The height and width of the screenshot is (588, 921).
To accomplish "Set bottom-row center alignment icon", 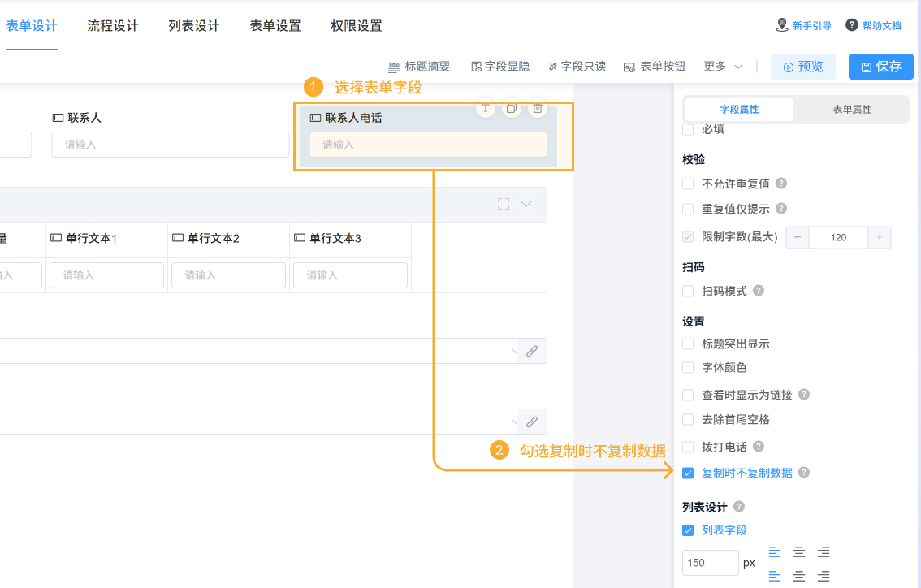I will (799, 577).
